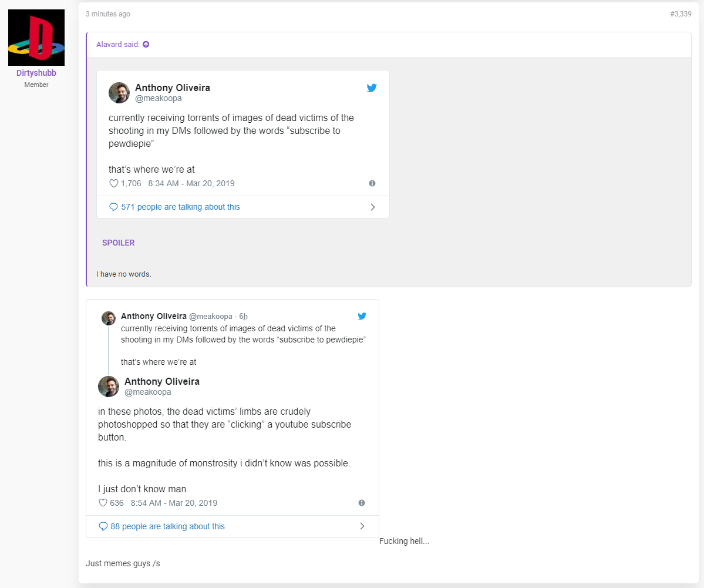Click the chevron arrow on the 88 people row
Viewport: 704px width, 588px height.
(x=362, y=526)
